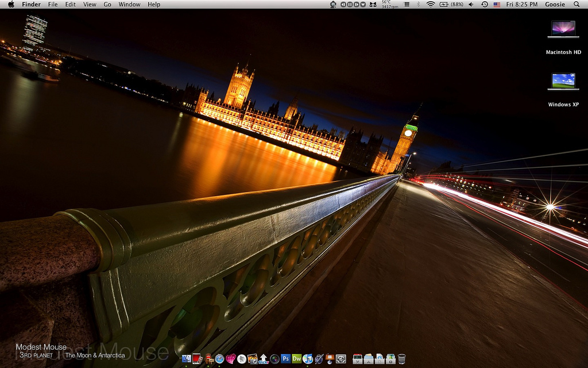
Task: Pause playback from menu bar controller
Action: click(350, 4)
